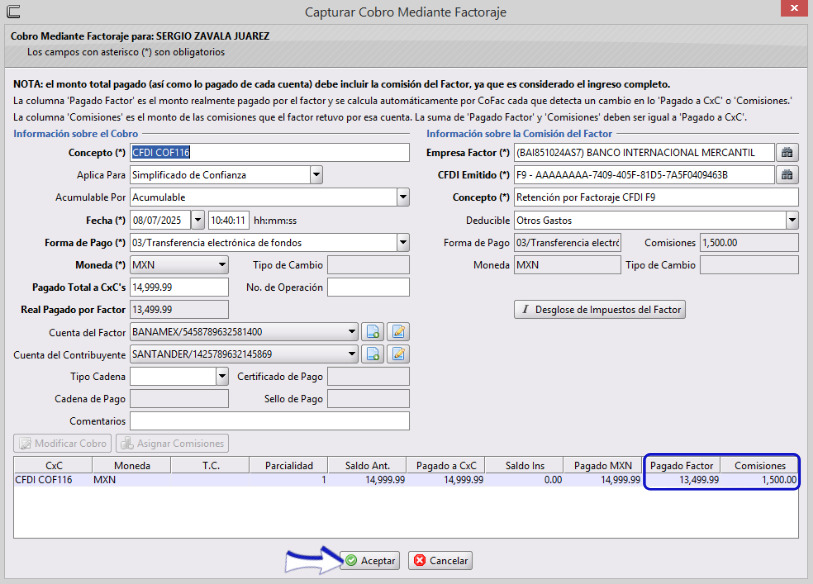
Task: Click the CFDI Emitido field
Action: [644, 175]
